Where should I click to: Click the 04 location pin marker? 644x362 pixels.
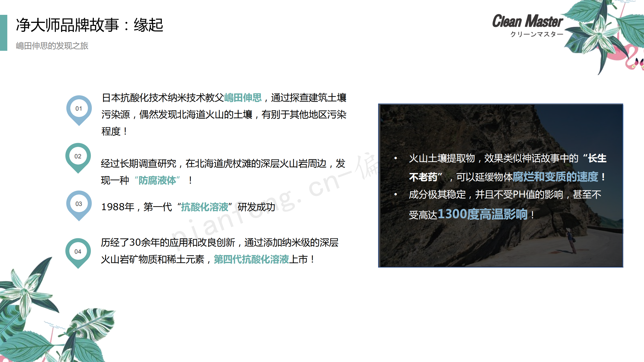tap(78, 253)
